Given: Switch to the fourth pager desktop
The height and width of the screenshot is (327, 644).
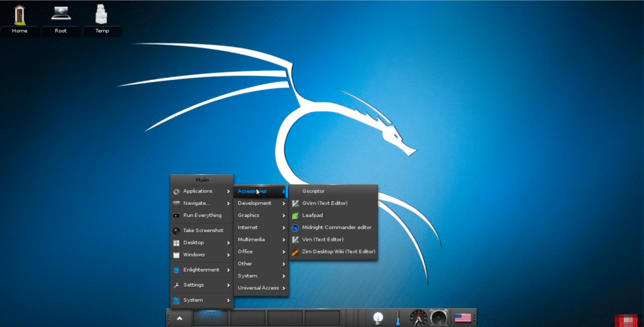Looking at the screenshot, I should [323, 318].
